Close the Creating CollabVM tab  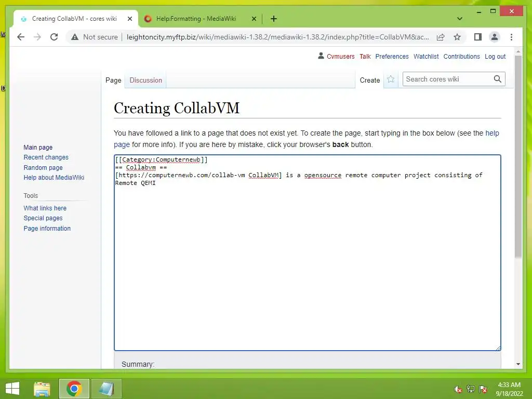point(129,19)
